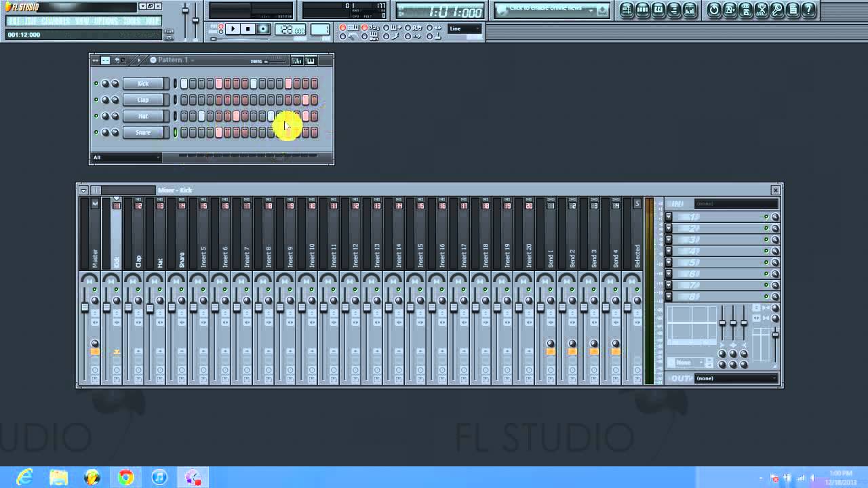Click the Stop button in transport
Image resolution: width=868 pixels, height=488 pixels.
(248, 29)
